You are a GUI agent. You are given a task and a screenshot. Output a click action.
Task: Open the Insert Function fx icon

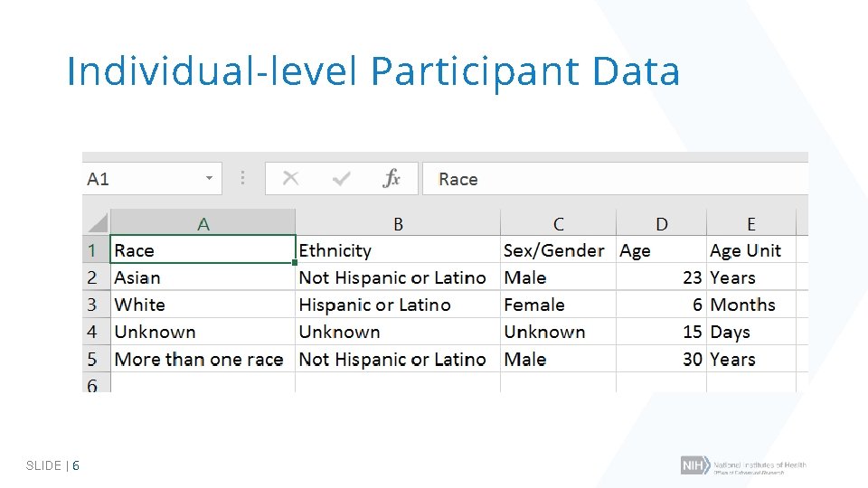coord(392,178)
